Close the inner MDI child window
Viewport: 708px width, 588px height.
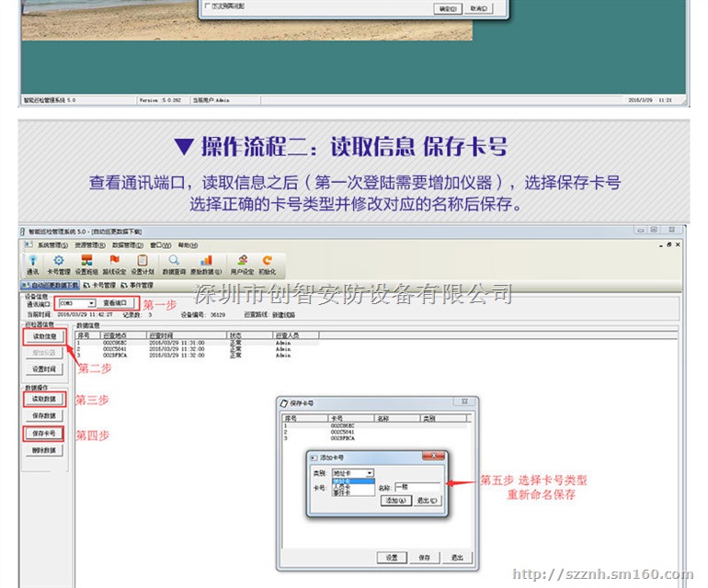pos(678,244)
